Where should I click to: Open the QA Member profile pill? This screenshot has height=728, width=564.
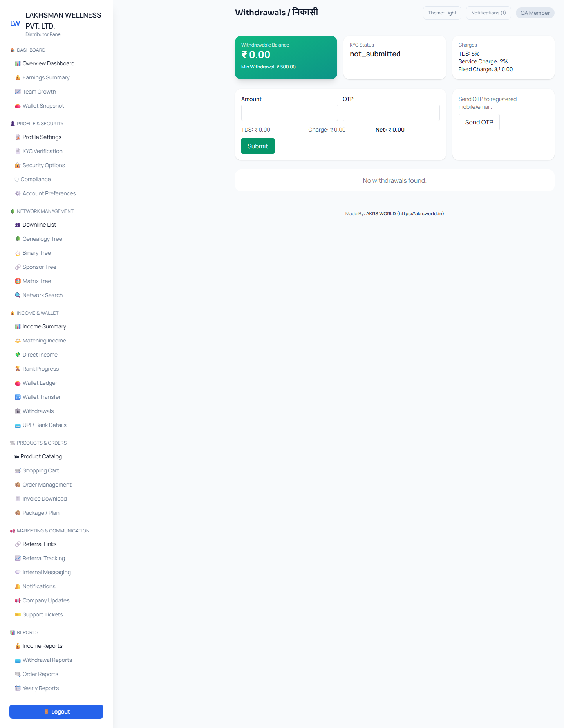pos(535,13)
